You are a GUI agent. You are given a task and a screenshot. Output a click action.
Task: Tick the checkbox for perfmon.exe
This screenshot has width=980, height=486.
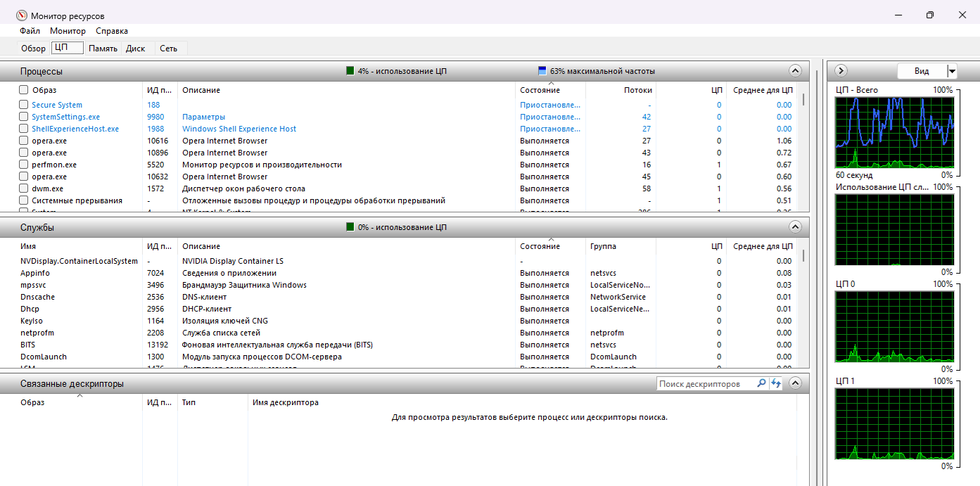point(24,165)
